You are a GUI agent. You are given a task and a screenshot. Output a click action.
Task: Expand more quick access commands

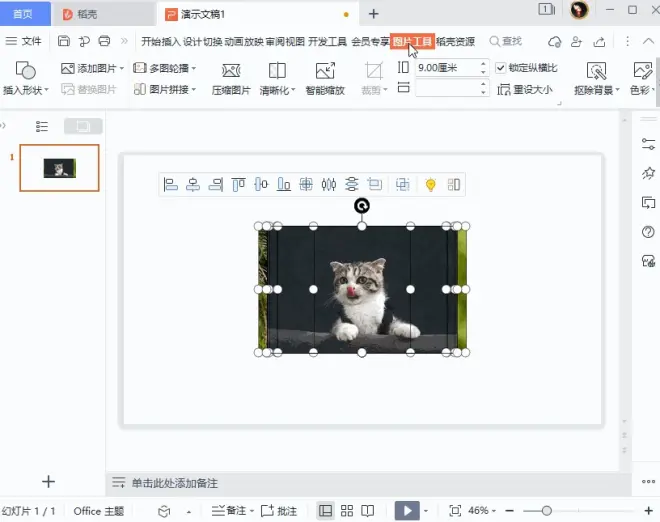[124, 41]
